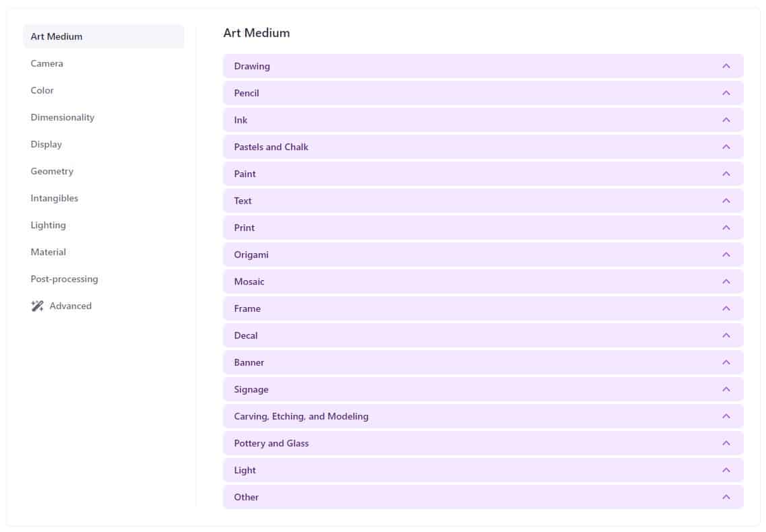
Task: Open the Advanced options in sidebar
Action: [71, 306]
